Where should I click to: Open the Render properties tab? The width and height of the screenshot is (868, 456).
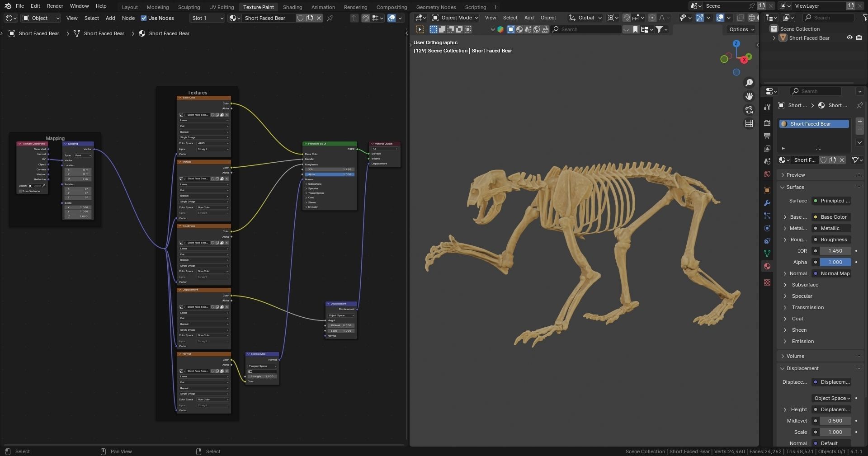click(x=767, y=123)
